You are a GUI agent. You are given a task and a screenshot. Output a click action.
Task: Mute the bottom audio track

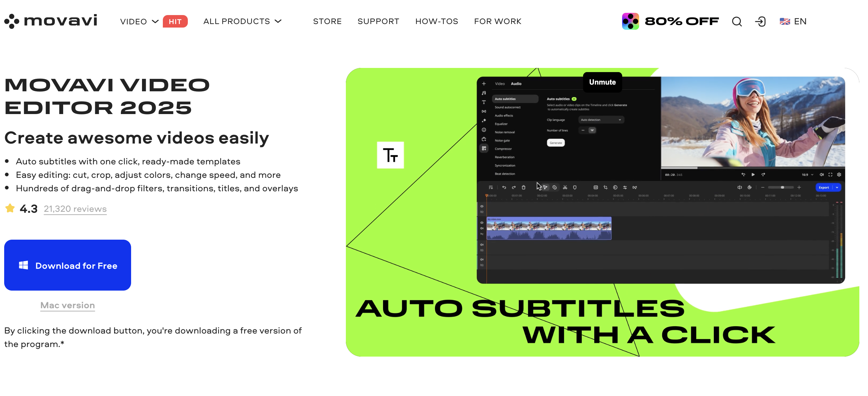click(482, 260)
